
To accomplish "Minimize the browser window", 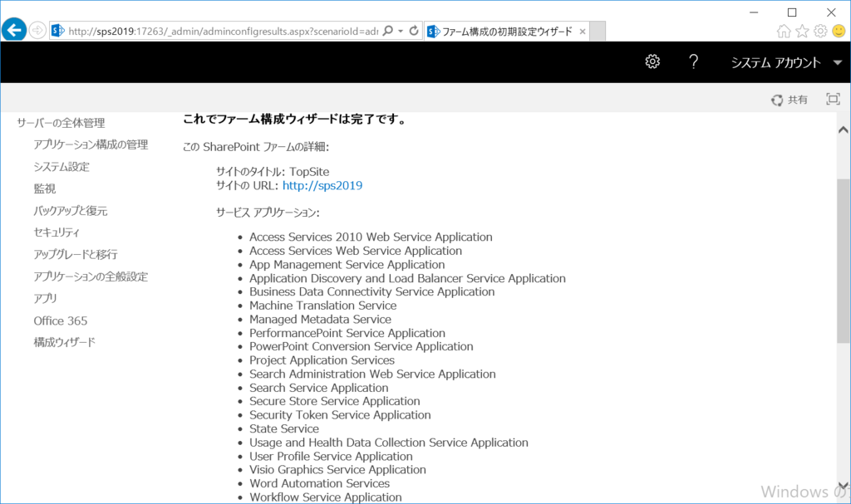I will click(753, 12).
